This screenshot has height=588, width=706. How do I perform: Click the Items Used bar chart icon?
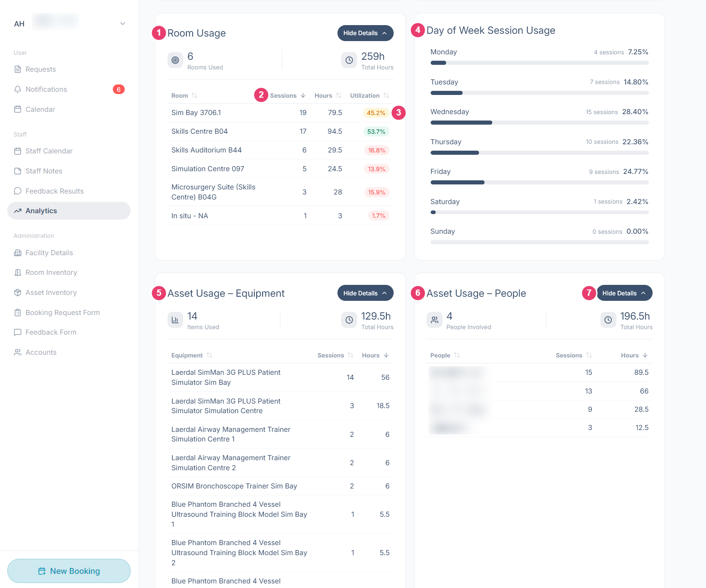[x=175, y=320]
